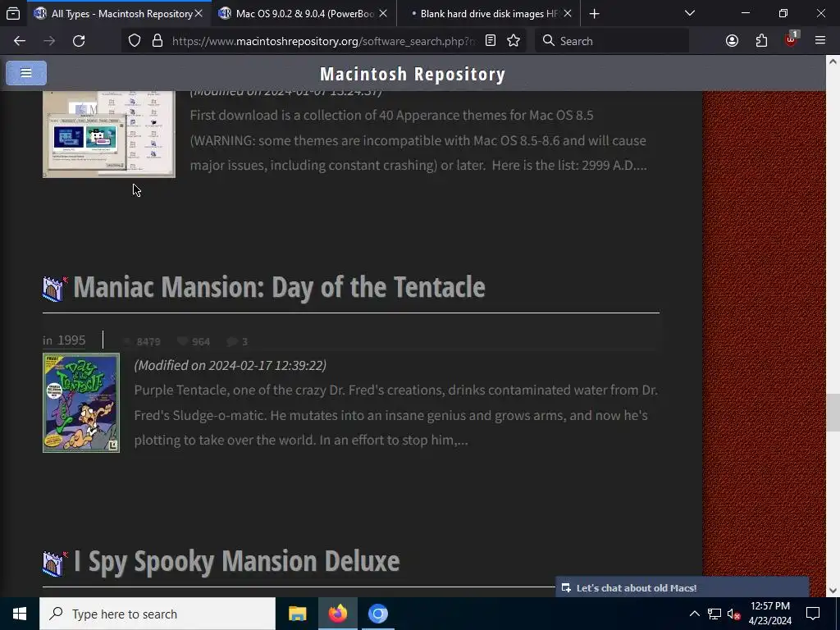Image resolution: width=840 pixels, height=630 pixels.
Task: Open the extensions puzzle icon
Action: 761,41
